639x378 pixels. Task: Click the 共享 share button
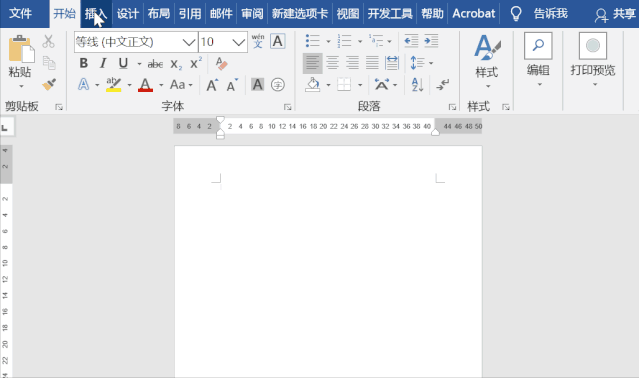click(615, 14)
